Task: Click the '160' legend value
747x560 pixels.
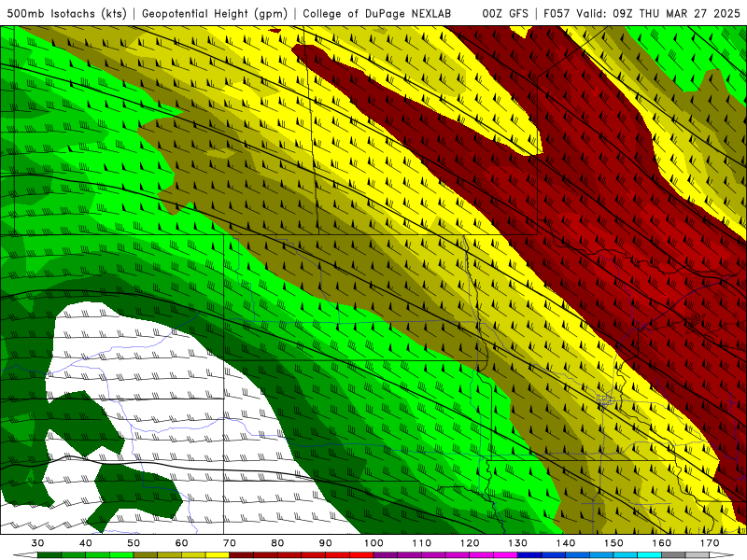Action: pyautogui.click(x=662, y=543)
